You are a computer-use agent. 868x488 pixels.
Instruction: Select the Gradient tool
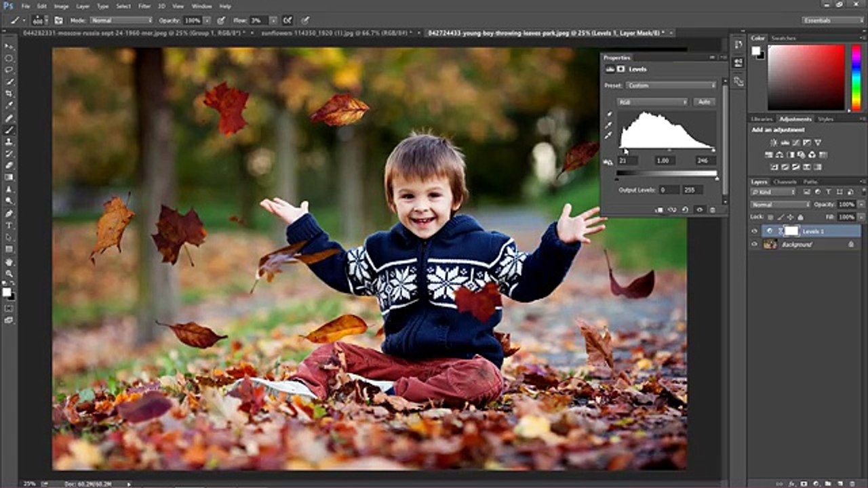click(x=9, y=177)
